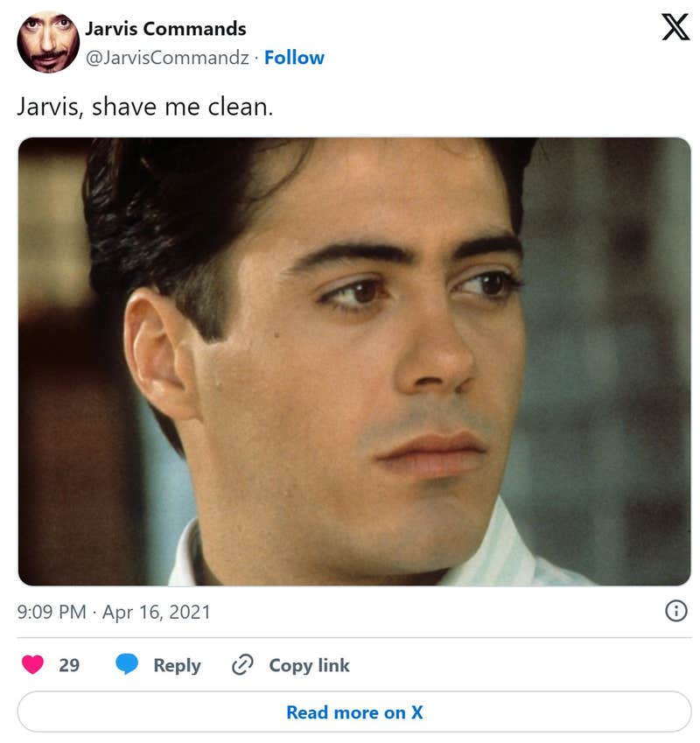Select the tweet text Jarvis, shave me clean

[x=144, y=108]
